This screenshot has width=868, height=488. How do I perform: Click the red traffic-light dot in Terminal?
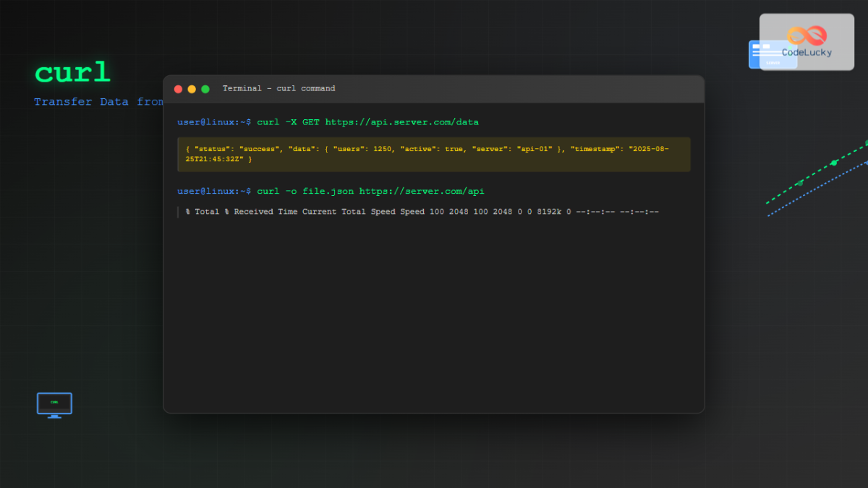click(178, 88)
